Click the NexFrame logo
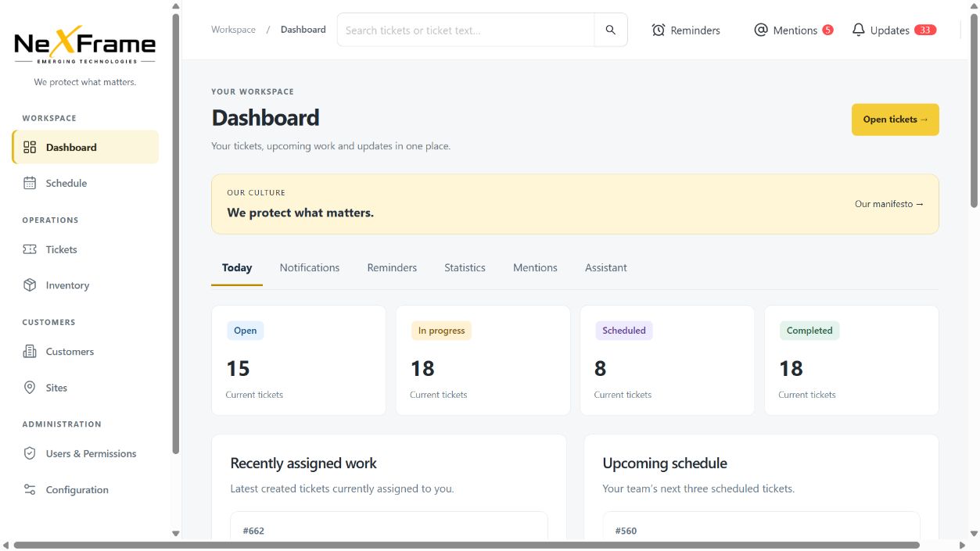 click(84, 45)
